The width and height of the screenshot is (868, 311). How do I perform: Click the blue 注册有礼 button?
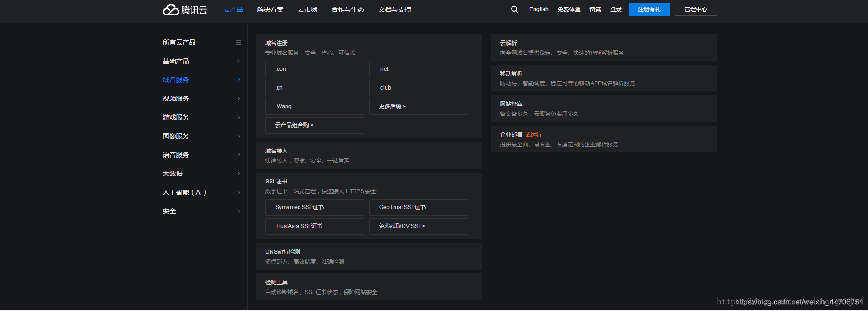click(650, 9)
